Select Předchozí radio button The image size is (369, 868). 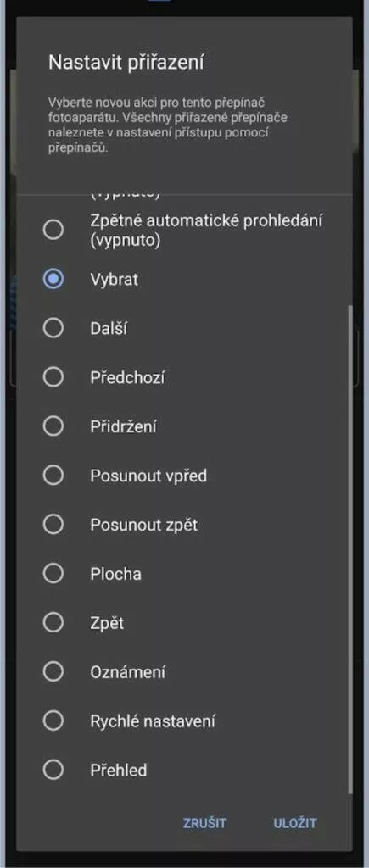coord(53,377)
